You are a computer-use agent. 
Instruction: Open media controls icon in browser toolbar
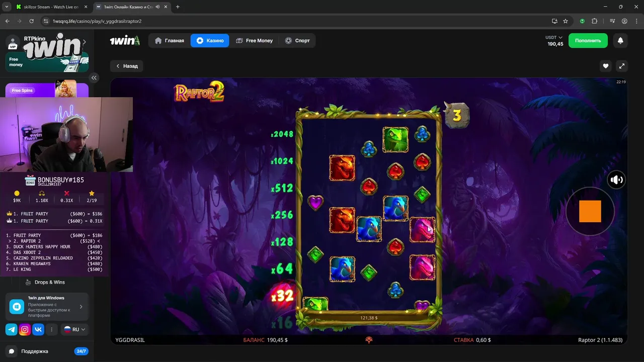point(612,21)
